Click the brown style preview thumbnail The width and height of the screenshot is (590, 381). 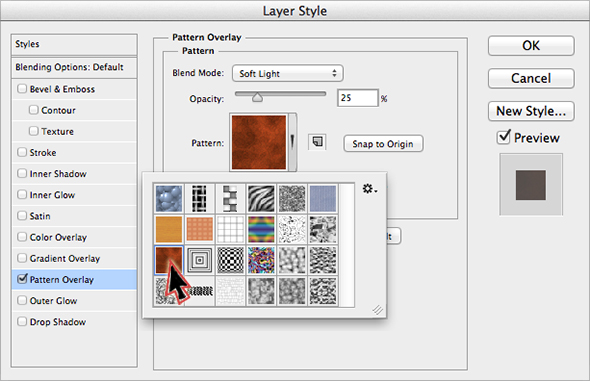point(531,185)
